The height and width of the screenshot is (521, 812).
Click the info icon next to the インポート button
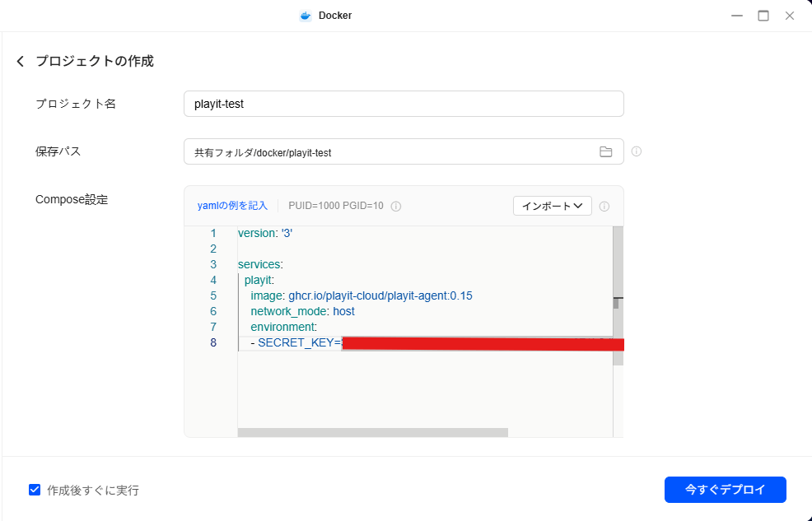tap(604, 206)
